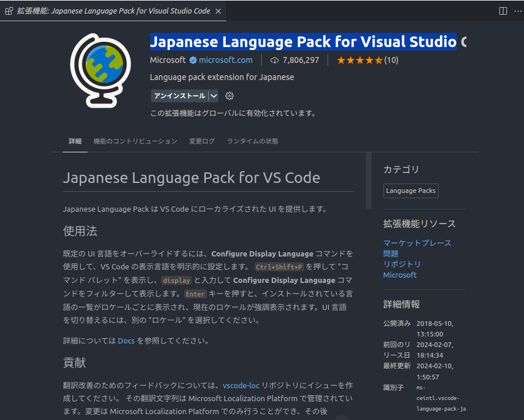Click the highlighted Japanese Language Pack title

303,42
